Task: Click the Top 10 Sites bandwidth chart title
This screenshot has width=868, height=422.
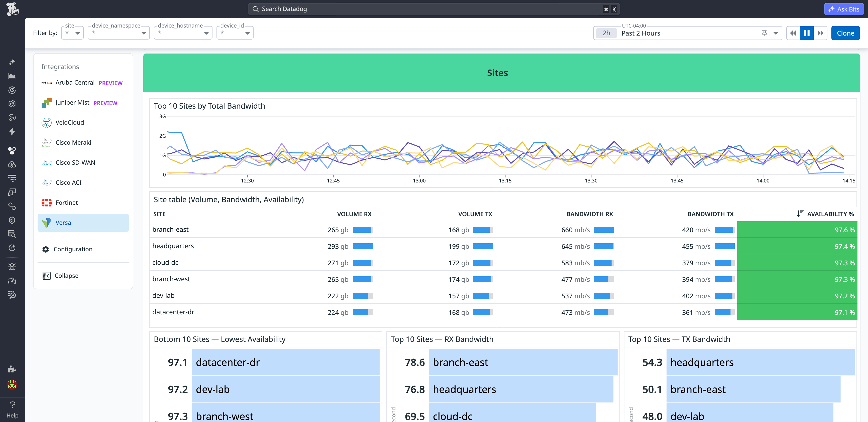Action: pyautogui.click(x=209, y=106)
